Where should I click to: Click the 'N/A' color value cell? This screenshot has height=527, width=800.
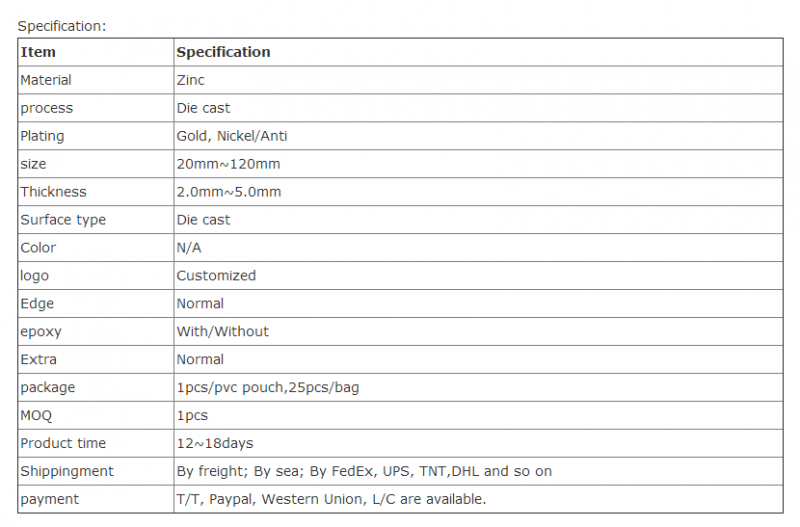(478, 248)
